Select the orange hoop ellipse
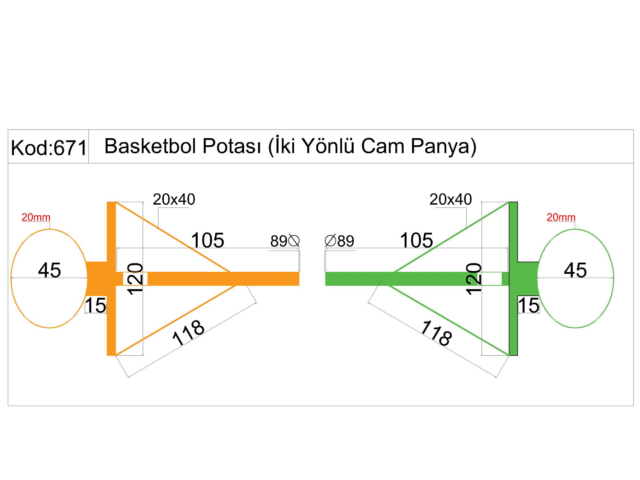Image resolution: width=640 pixels, height=480 pixels. point(49,278)
